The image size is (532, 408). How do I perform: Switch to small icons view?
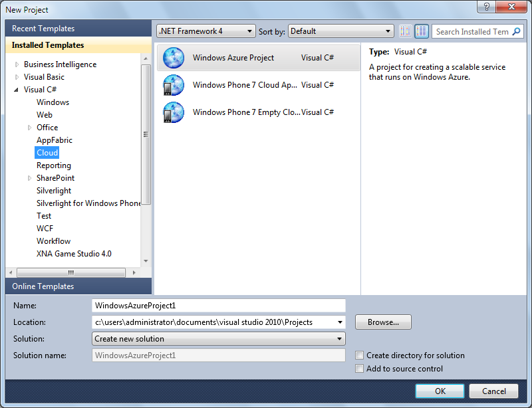click(406, 31)
